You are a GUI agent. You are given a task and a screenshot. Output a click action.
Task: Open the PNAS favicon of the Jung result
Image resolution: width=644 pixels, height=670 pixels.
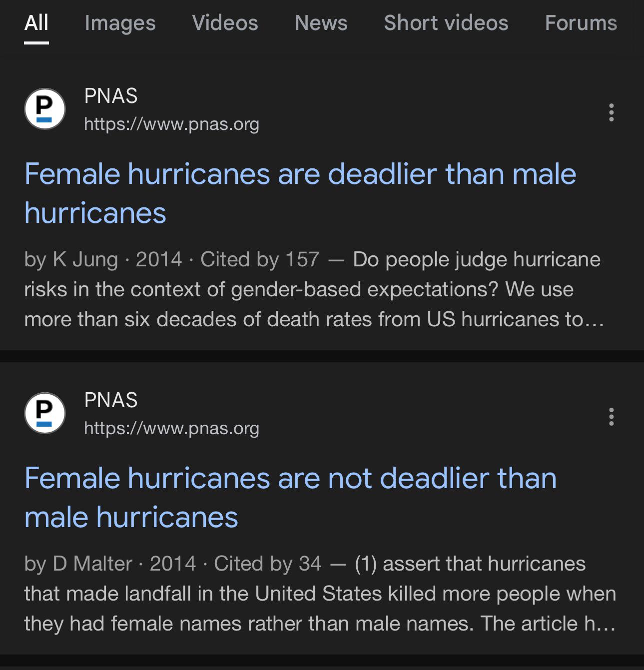[x=45, y=109]
